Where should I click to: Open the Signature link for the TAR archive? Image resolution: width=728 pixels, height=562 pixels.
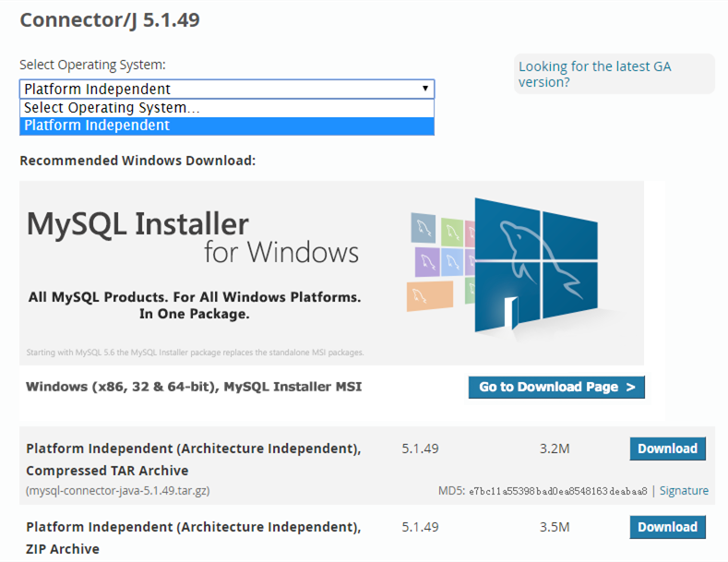[684, 491]
